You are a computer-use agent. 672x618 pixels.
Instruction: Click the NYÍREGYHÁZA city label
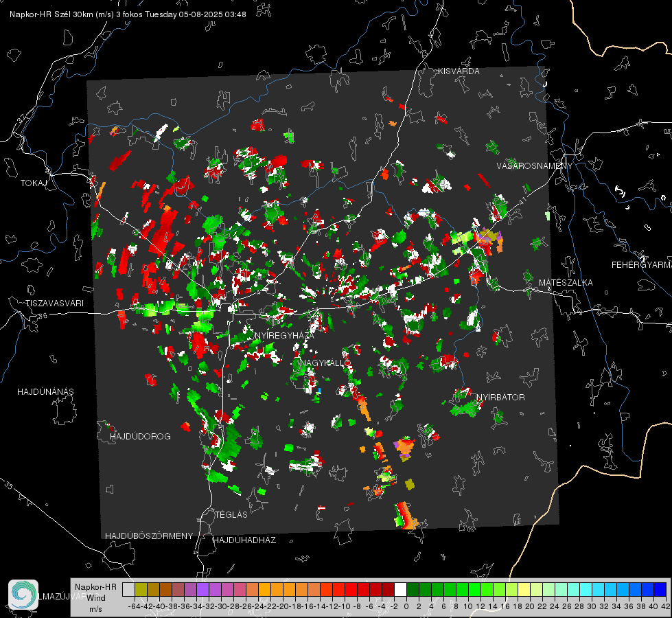click(x=284, y=335)
